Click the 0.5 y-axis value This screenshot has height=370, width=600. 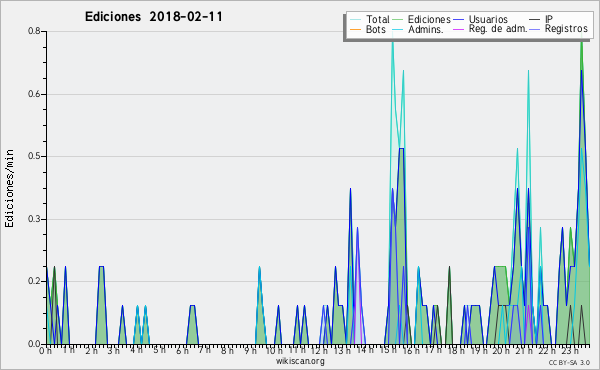pos(34,156)
